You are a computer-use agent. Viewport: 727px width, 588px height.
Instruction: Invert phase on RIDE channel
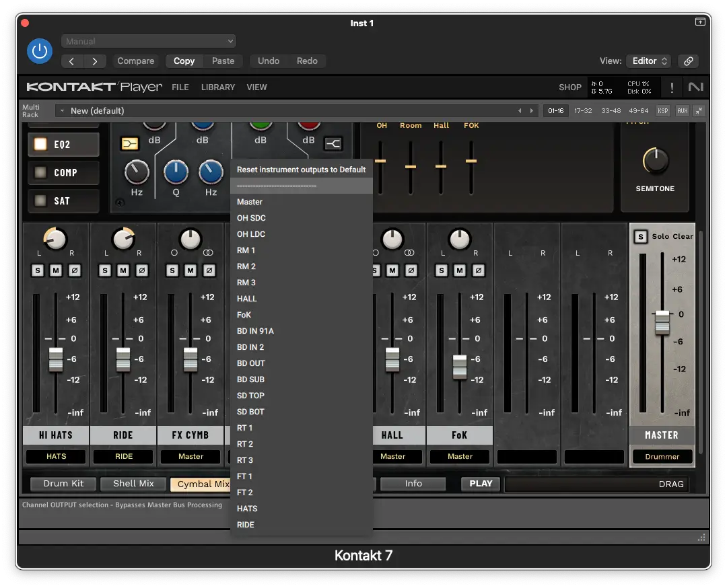click(142, 270)
